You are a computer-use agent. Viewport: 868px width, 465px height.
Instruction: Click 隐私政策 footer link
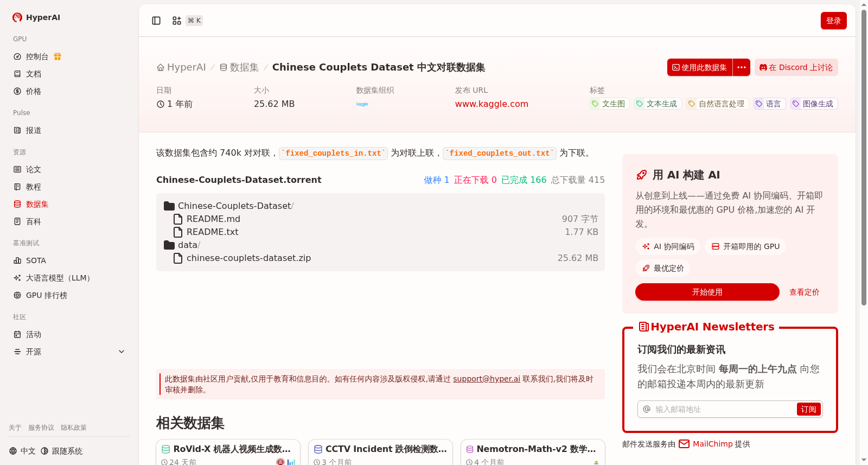click(74, 428)
